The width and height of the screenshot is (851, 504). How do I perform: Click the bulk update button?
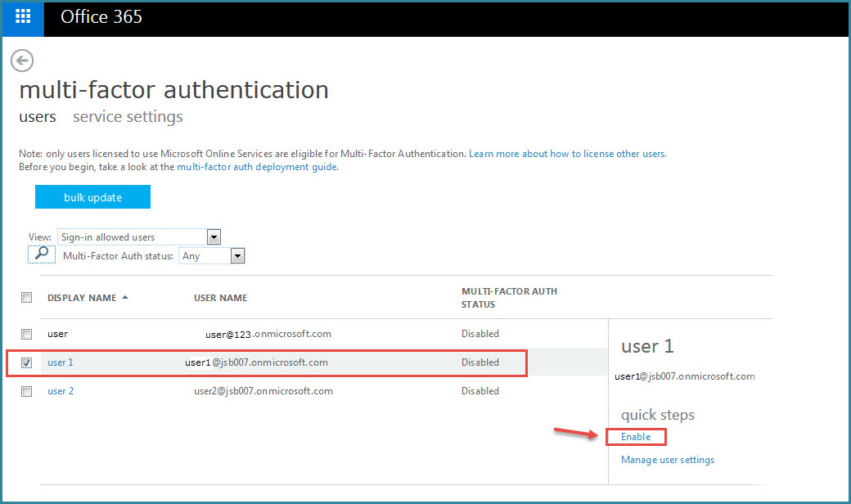[x=92, y=196]
